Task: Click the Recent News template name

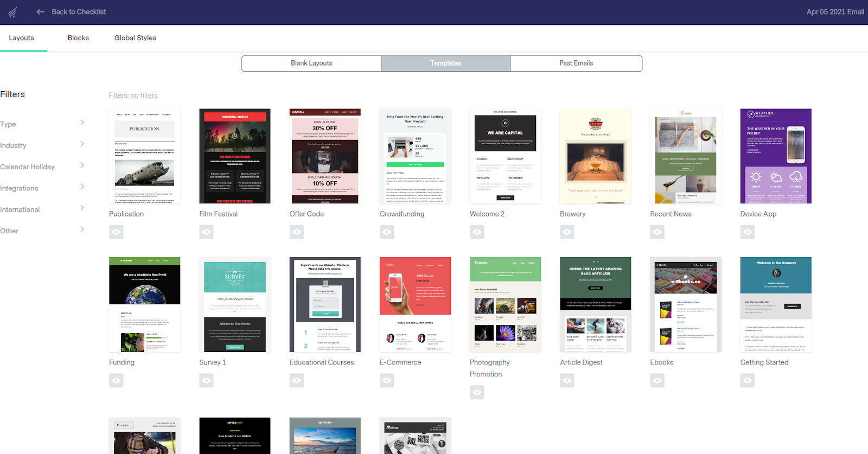Action: click(671, 214)
